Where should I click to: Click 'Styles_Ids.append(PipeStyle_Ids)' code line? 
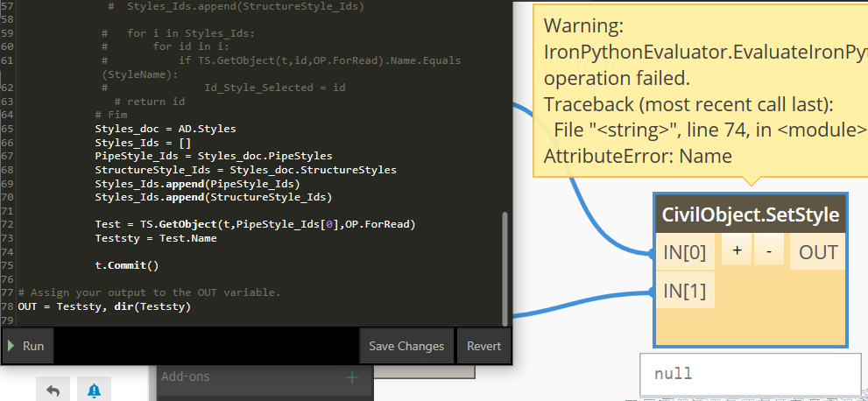point(197,184)
